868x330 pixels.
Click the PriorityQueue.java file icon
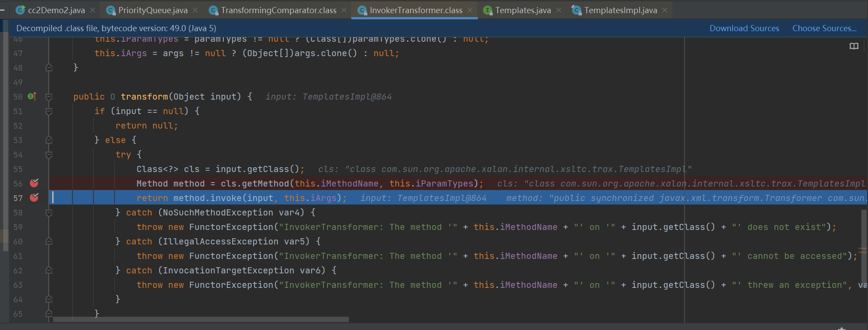111,10
